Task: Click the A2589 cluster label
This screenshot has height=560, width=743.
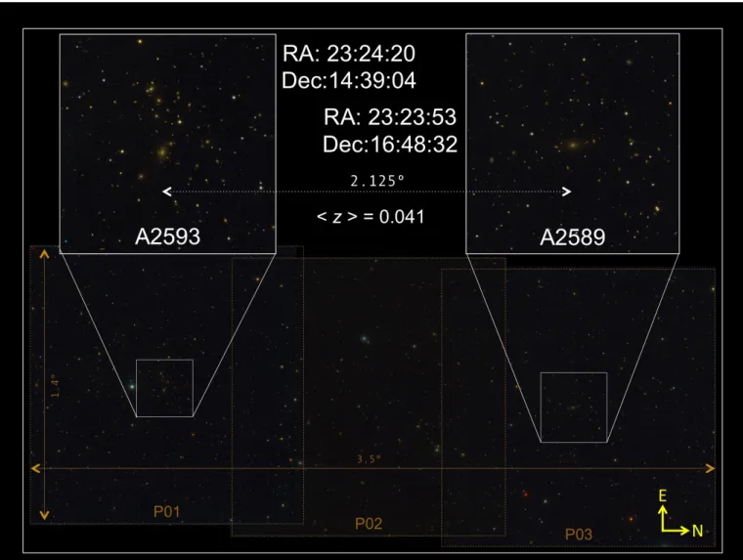Action: (x=573, y=237)
